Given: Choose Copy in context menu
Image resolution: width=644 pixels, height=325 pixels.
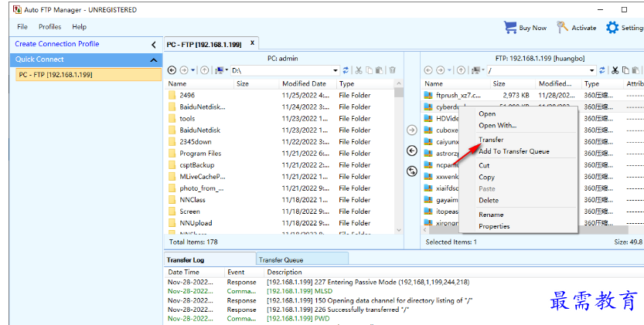Looking at the screenshot, I should pos(487,178).
